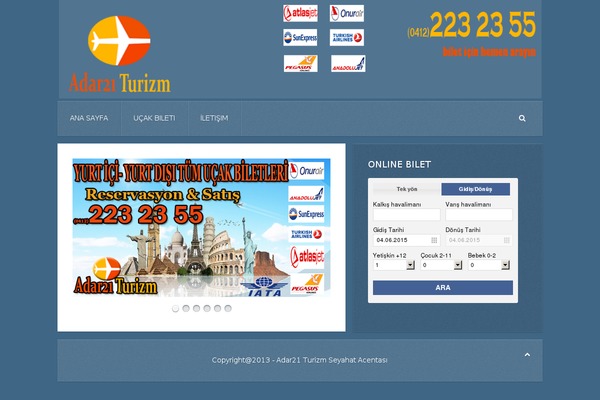Click the AnadoluJet logo in the header

coord(348,64)
